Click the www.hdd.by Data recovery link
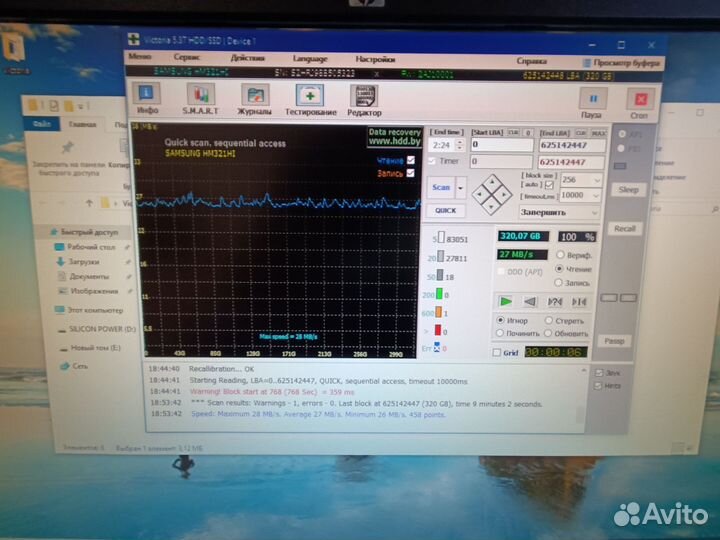The width and height of the screenshot is (720, 540). tap(394, 137)
